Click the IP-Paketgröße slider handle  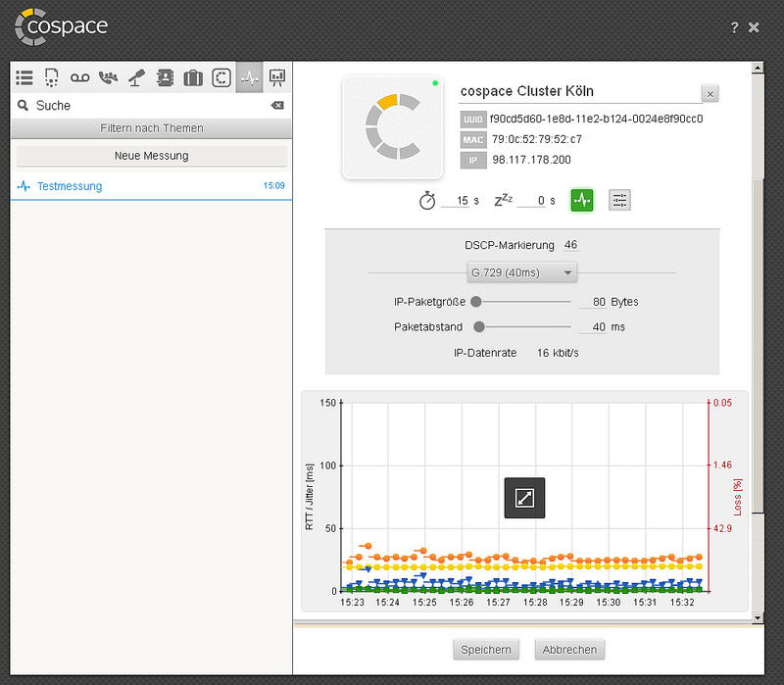[x=476, y=302]
